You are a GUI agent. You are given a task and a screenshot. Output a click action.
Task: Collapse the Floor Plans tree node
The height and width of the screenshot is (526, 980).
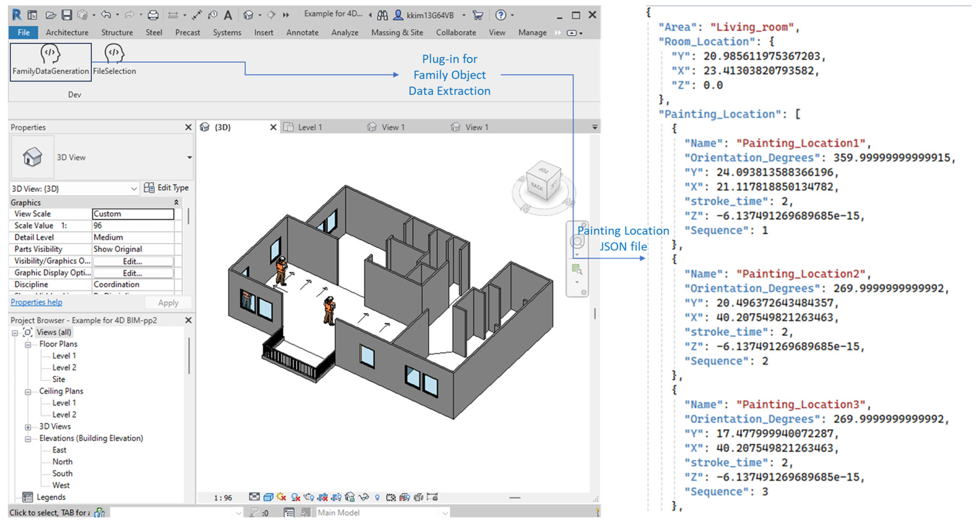click(28, 345)
